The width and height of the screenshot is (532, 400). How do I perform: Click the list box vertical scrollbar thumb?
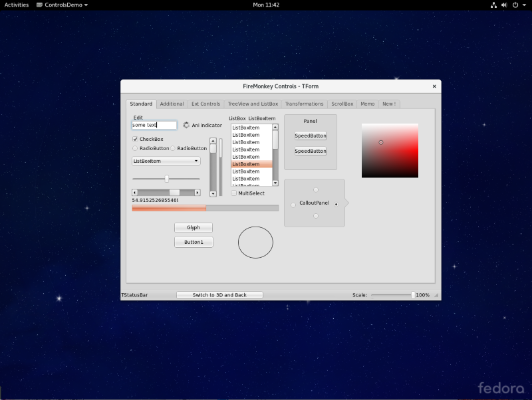point(275,140)
